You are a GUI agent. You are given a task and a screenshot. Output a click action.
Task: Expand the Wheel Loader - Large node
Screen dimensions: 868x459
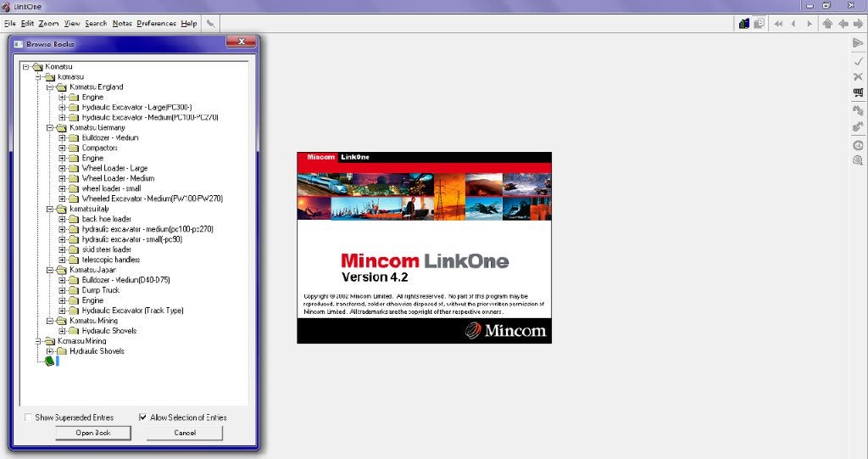[62, 169]
